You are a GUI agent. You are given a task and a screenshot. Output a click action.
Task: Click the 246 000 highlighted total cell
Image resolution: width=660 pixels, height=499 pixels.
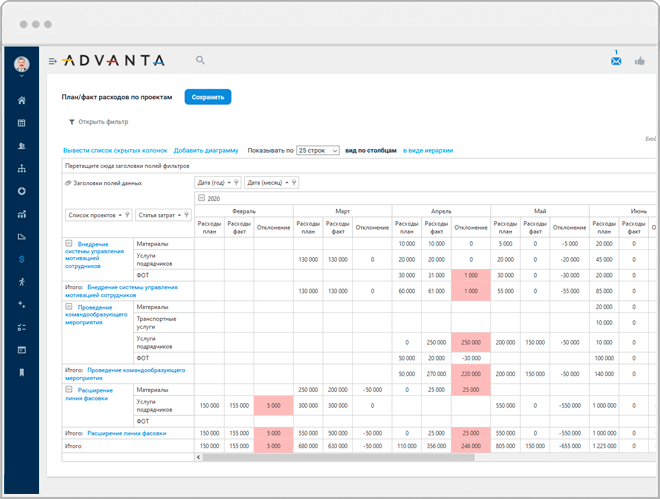tap(471, 446)
